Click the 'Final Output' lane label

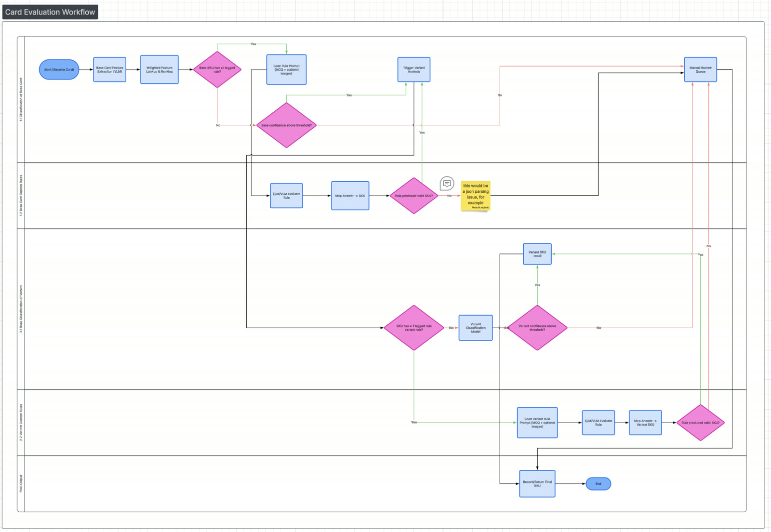[x=21, y=483]
